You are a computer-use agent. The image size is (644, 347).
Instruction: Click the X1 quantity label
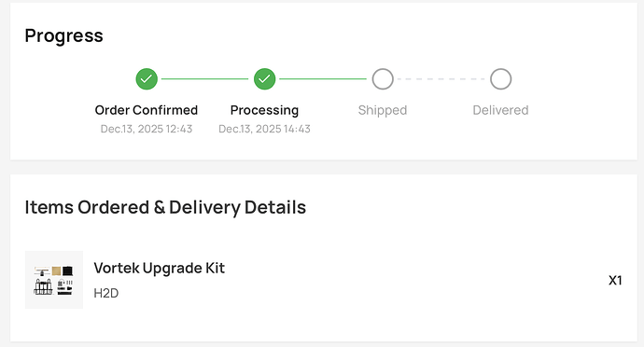click(615, 281)
